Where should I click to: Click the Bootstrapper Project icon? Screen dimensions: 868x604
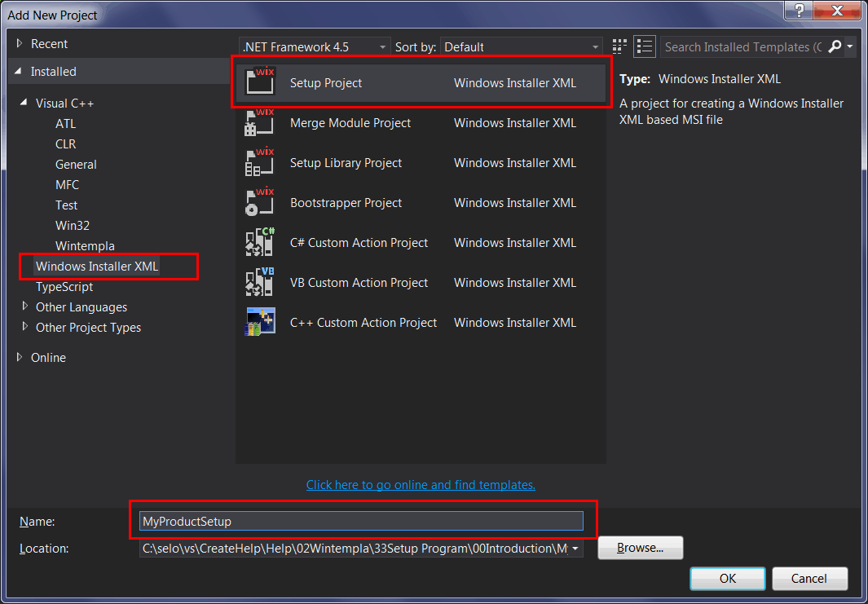pyautogui.click(x=260, y=202)
